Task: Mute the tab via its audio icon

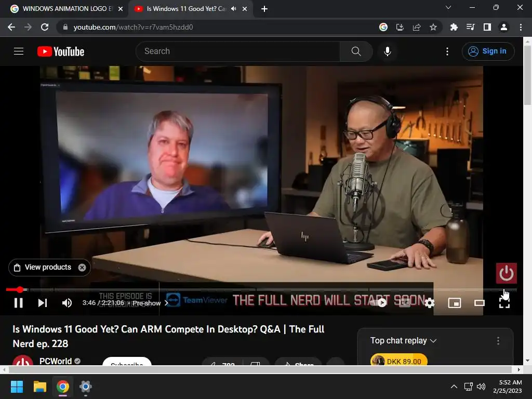Action: (x=233, y=9)
